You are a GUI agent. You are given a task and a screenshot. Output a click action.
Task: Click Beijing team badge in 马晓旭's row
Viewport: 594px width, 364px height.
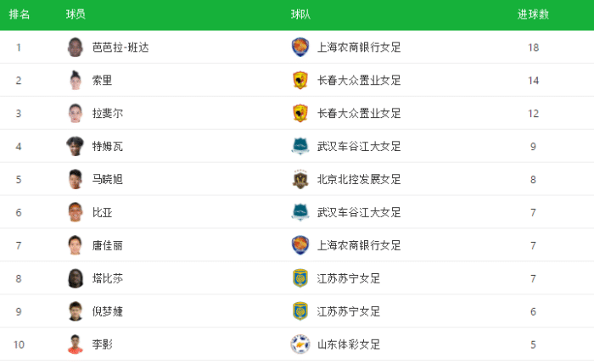pyautogui.click(x=300, y=179)
